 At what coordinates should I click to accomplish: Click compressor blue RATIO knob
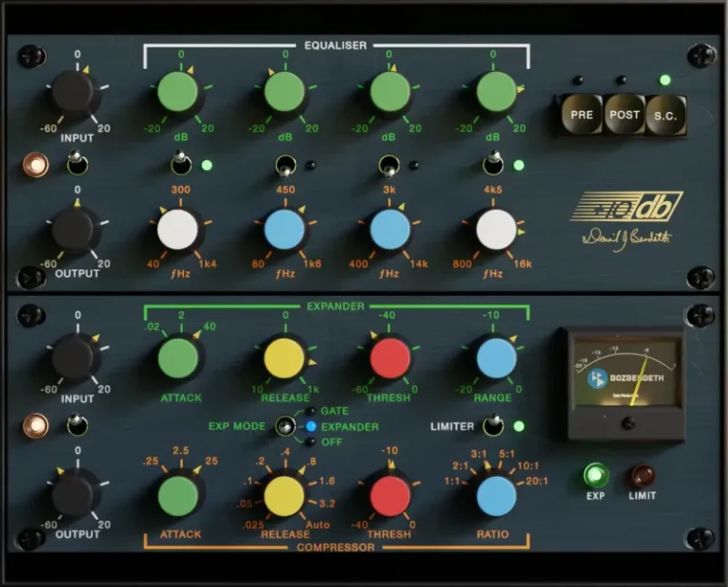497,496
